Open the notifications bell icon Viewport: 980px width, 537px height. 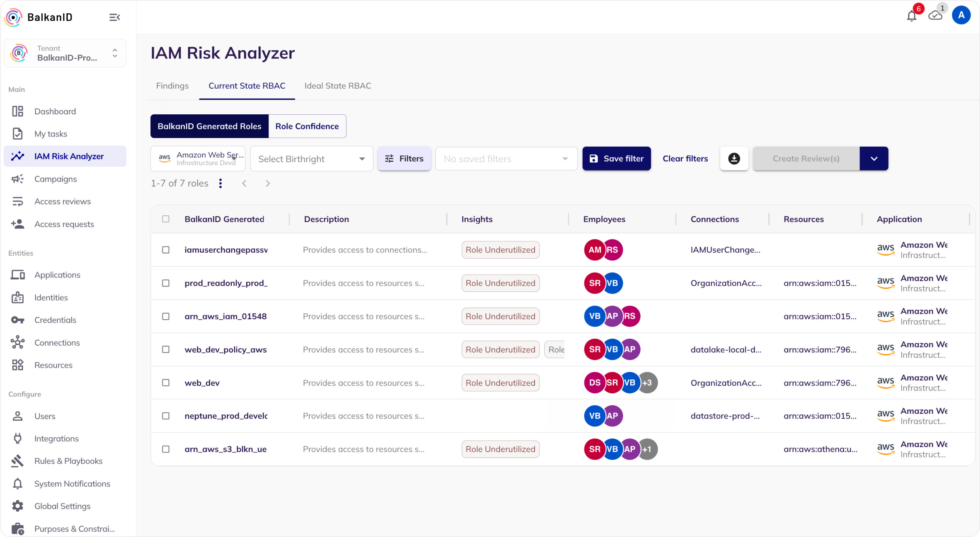point(911,16)
